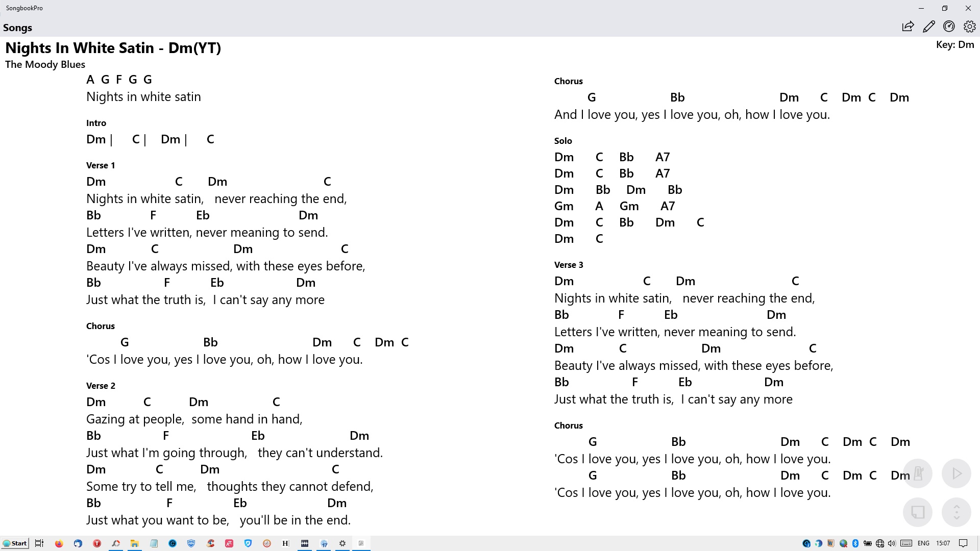Viewport: 980px width, 551px height.
Task: Click the Word W tray icon
Action: coord(831,543)
